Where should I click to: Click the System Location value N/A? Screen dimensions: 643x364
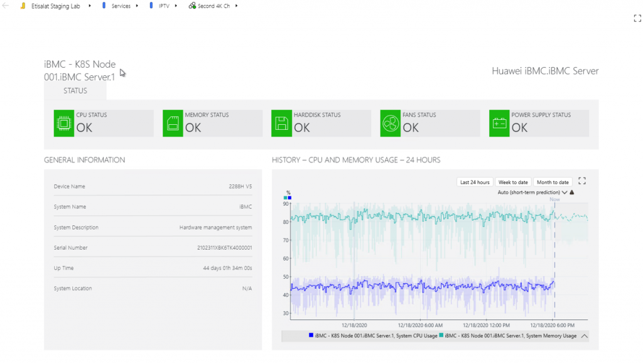(x=247, y=289)
